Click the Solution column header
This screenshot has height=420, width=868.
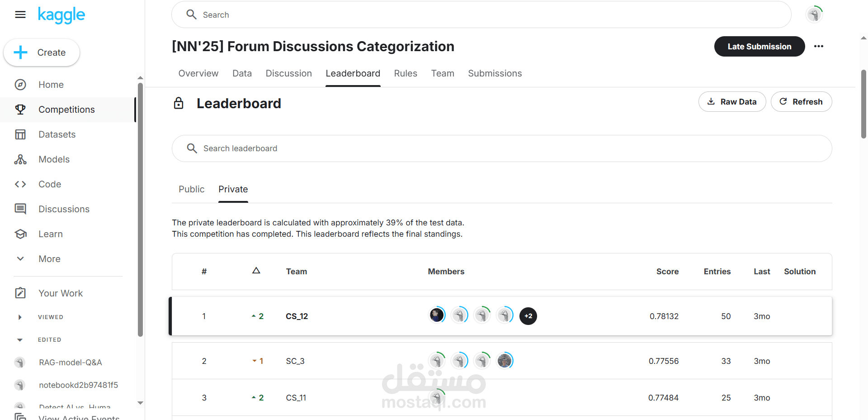click(x=800, y=272)
